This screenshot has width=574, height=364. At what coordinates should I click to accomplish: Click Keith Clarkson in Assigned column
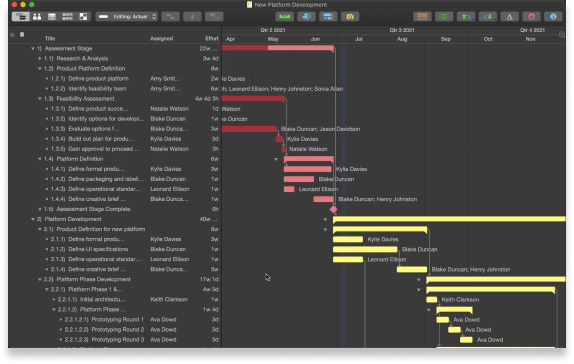tap(169, 300)
